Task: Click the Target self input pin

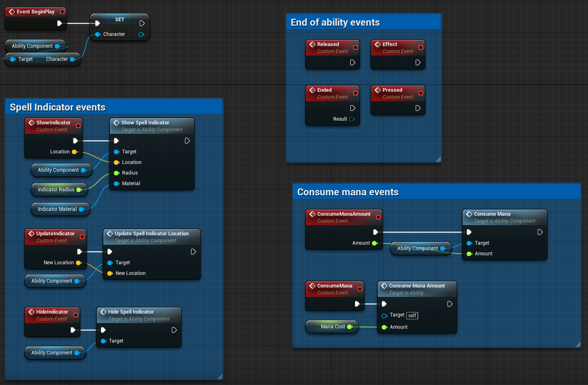Action: (x=384, y=315)
